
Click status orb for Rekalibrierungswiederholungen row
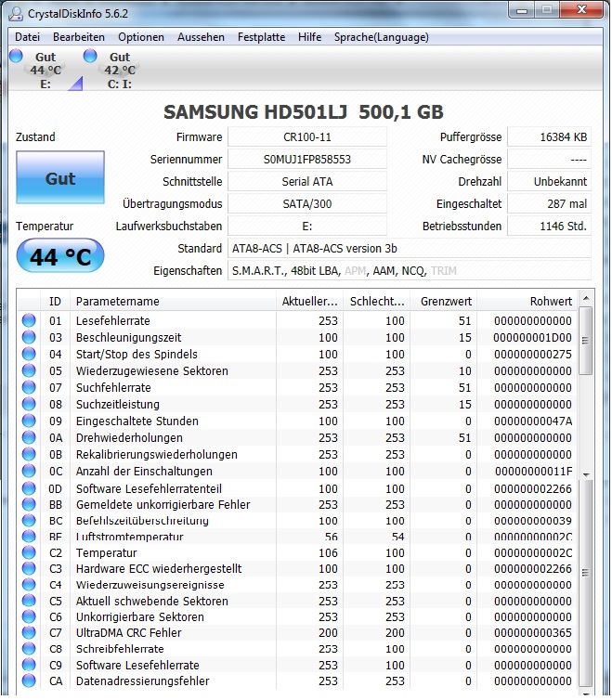pos(29,454)
